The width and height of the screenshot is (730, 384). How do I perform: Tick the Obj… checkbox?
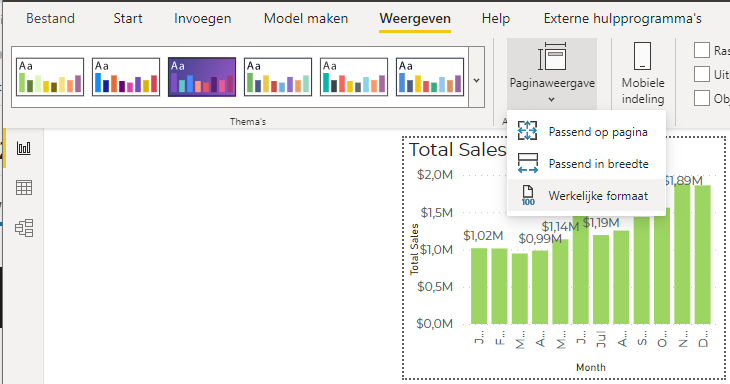click(702, 98)
